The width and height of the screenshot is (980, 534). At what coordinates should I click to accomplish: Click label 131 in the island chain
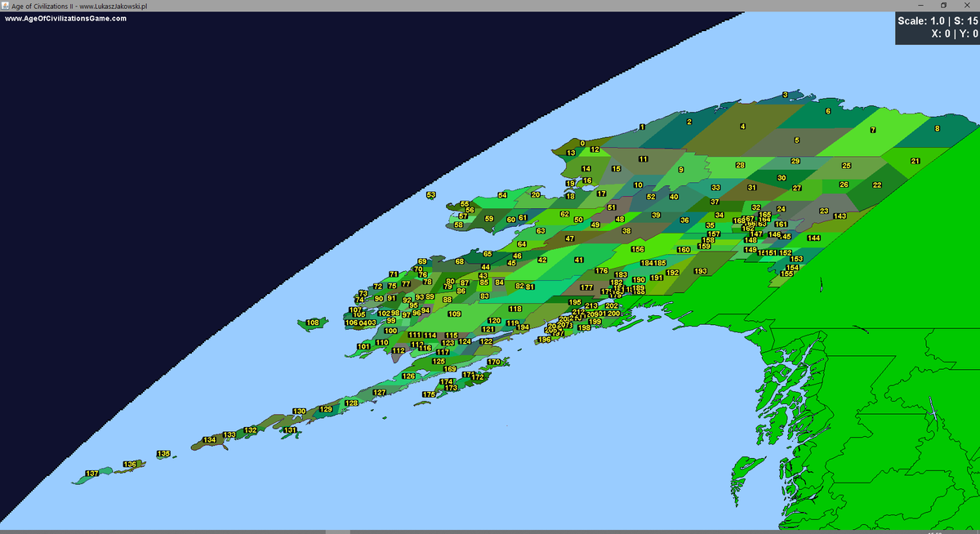point(290,430)
